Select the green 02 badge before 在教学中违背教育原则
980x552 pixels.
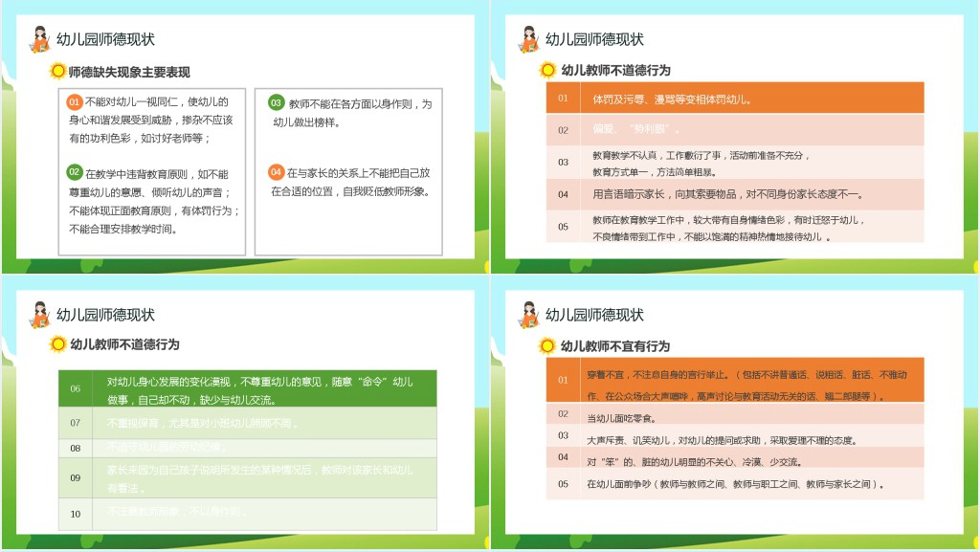pos(75,171)
